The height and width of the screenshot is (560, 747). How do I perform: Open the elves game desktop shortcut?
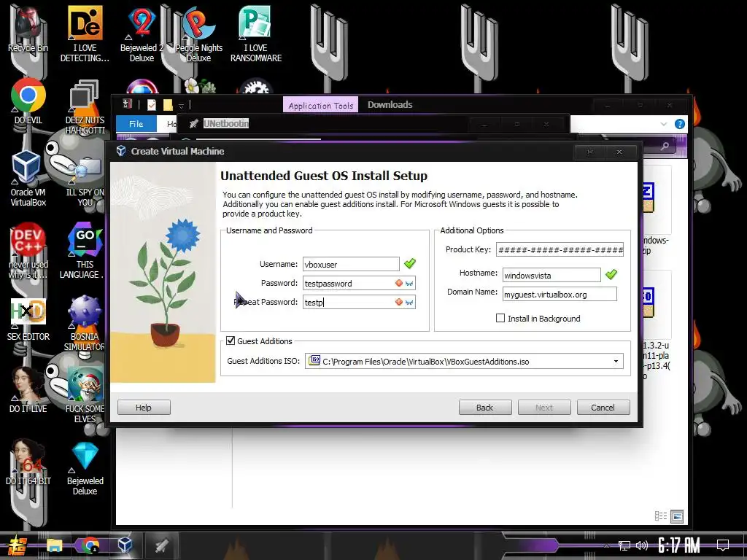click(x=85, y=395)
